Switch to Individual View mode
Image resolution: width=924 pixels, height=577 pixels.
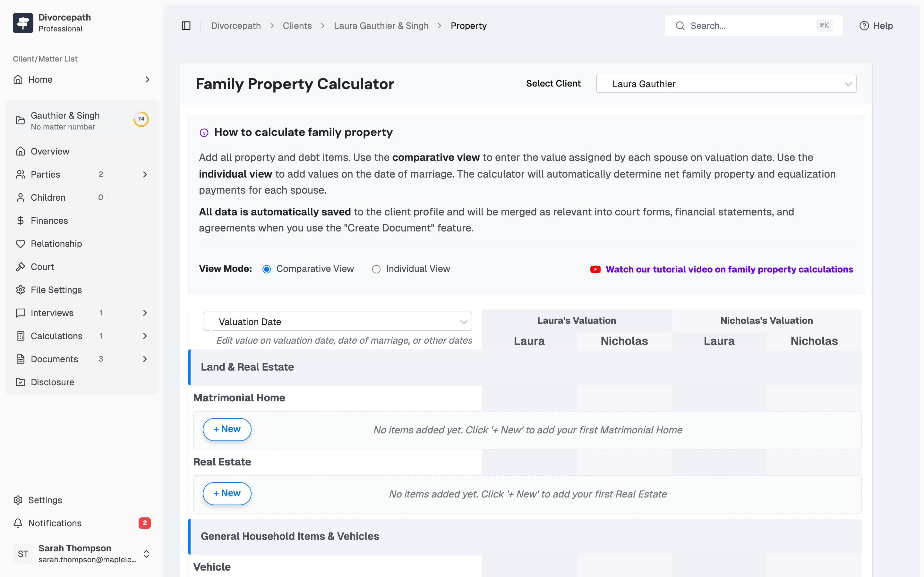tap(376, 269)
